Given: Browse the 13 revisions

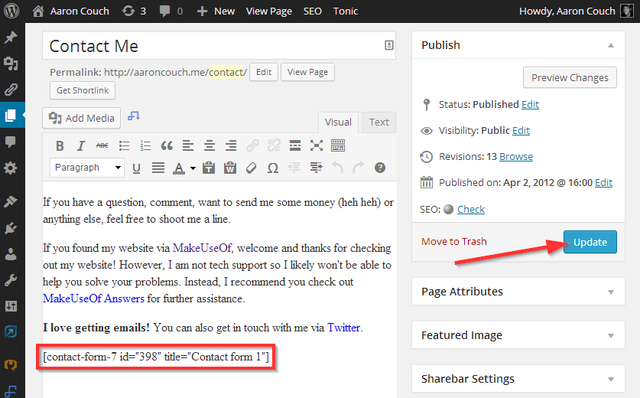Looking at the screenshot, I should [516, 157].
